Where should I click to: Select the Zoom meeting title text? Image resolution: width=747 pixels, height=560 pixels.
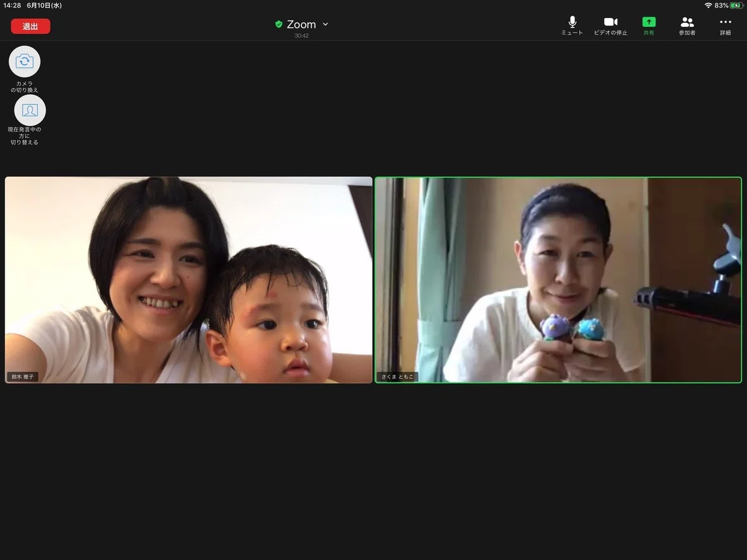[x=301, y=24]
